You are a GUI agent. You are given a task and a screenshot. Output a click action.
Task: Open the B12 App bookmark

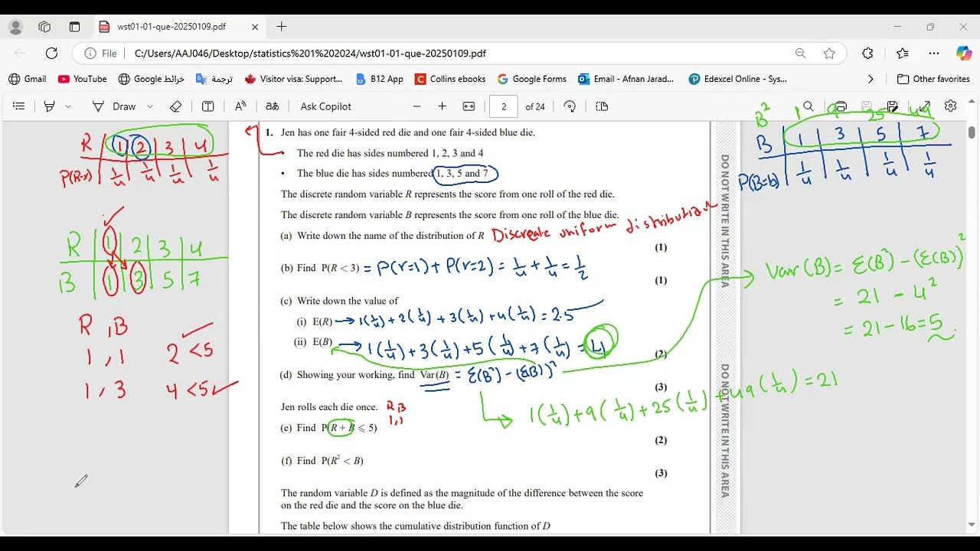point(380,79)
